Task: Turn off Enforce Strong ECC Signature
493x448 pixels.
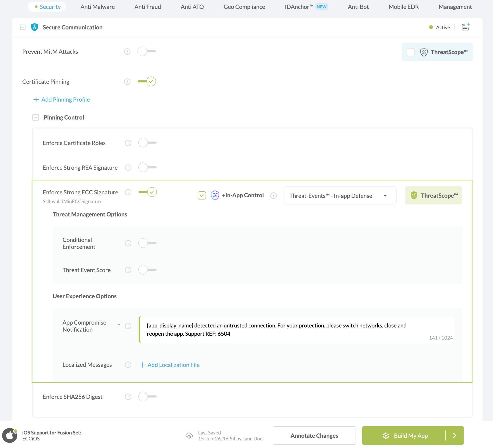Action: [148, 192]
